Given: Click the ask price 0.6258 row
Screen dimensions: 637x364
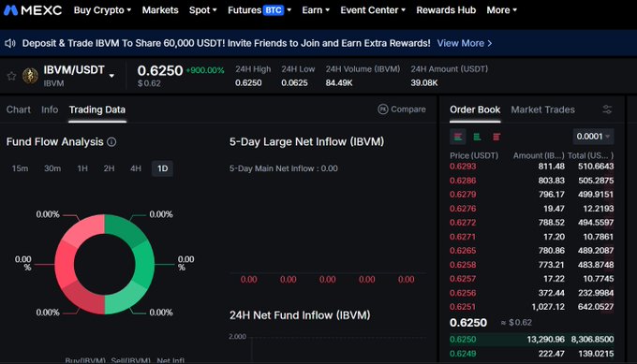Looking at the screenshot, I should pos(532,265).
